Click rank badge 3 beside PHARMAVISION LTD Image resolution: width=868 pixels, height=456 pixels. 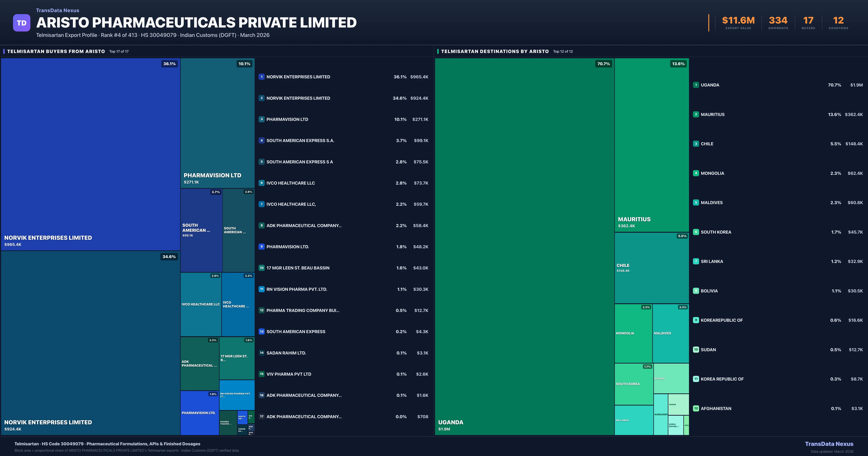[261, 119]
